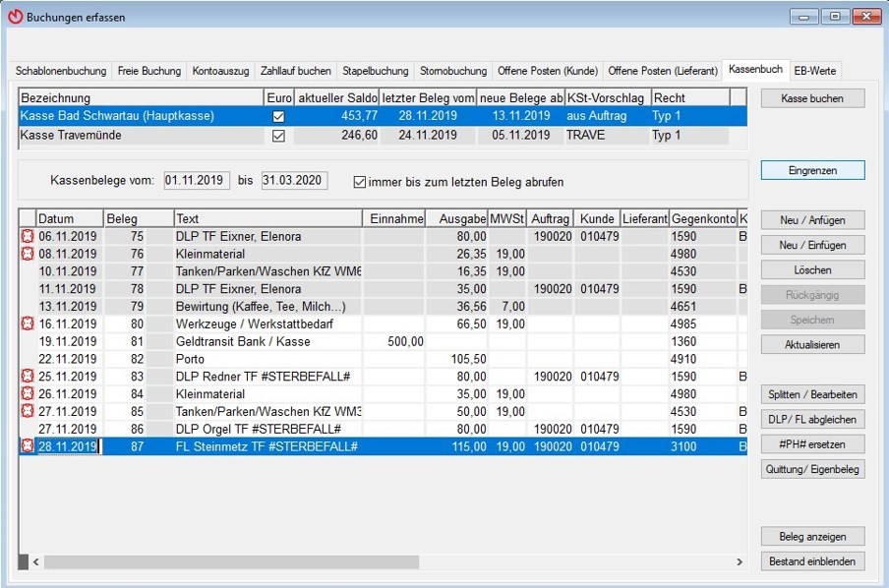
Task: Click the red status icon for 16.11.2019 row
Action: coord(28,323)
